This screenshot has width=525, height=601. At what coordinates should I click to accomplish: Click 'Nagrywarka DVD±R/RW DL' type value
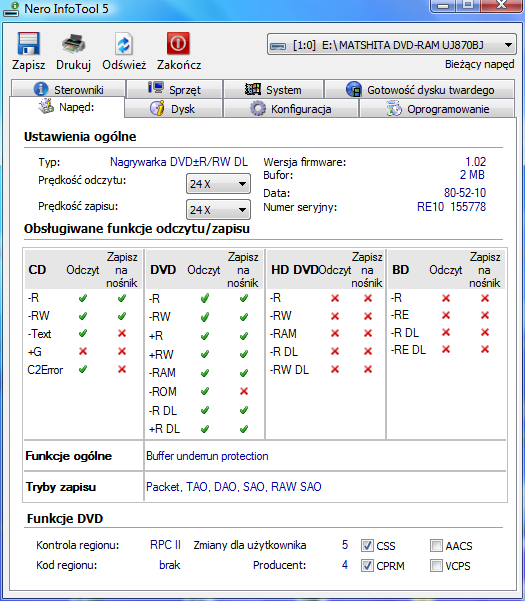(x=179, y=162)
